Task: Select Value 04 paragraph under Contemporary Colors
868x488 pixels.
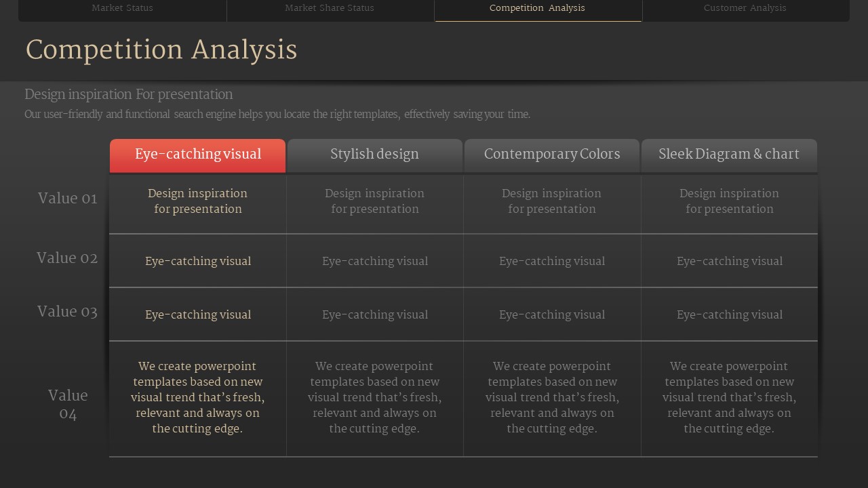Action: click(x=552, y=397)
